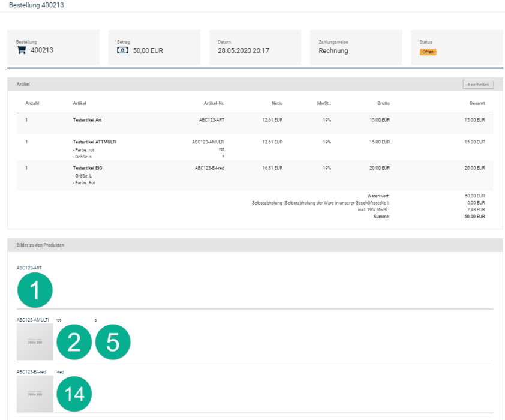Click the Bilder zu den Produkten section header
The image size is (505, 420).
pos(41,245)
